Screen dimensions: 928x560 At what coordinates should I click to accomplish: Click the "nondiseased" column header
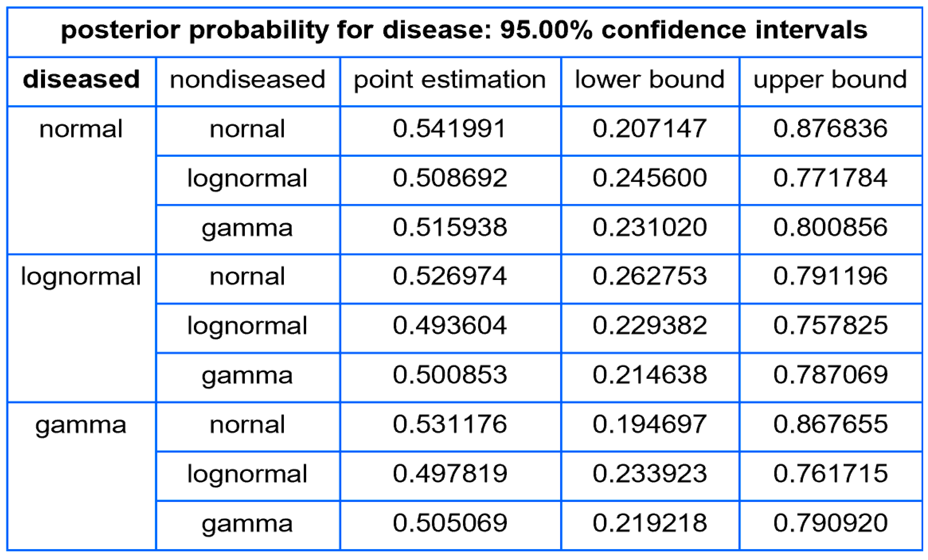click(x=247, y=79)
